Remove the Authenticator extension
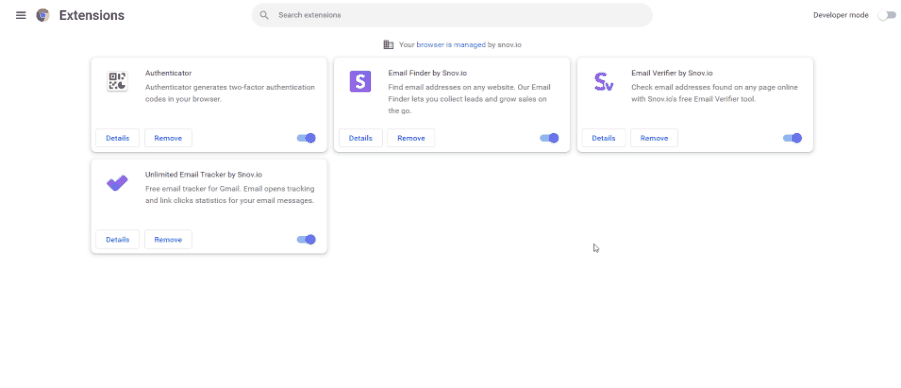Viewport: 901px width, 388px height. pyautogui.click(x=168, y=138)
